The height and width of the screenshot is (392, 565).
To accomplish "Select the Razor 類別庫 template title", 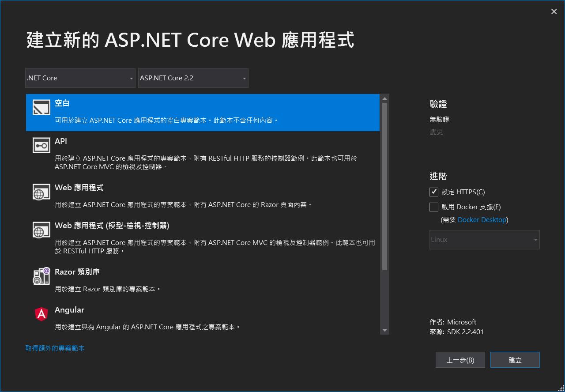I will tap(77, 272).
